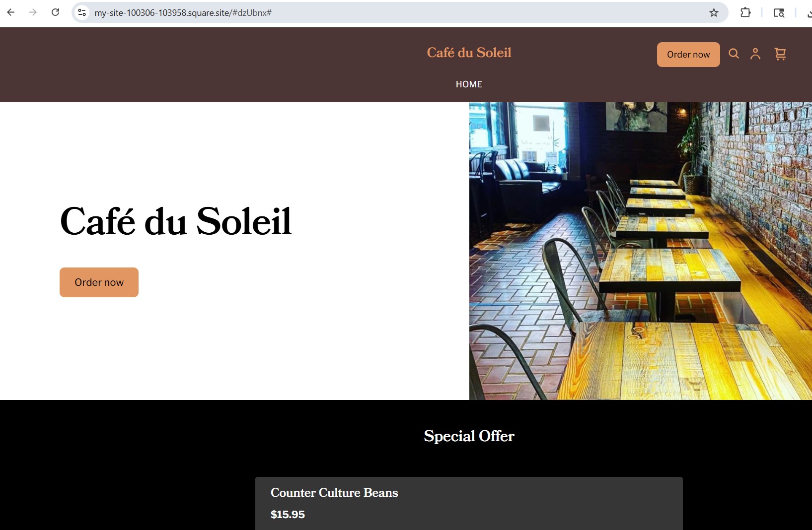
Task: Click the browser back arrow
Action: click(x=11, y=12)
